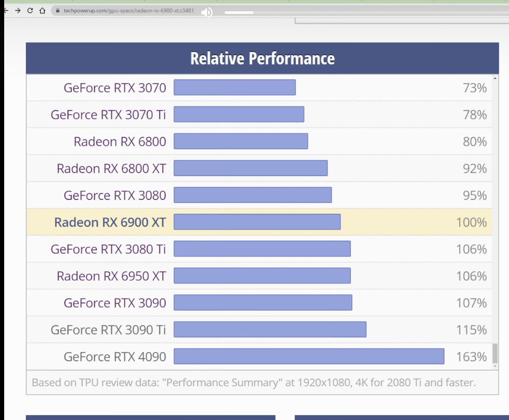Click the Radeon RX 6800 XT performance bar
This screenshot has width=509, height=420.
pos(251,168)
